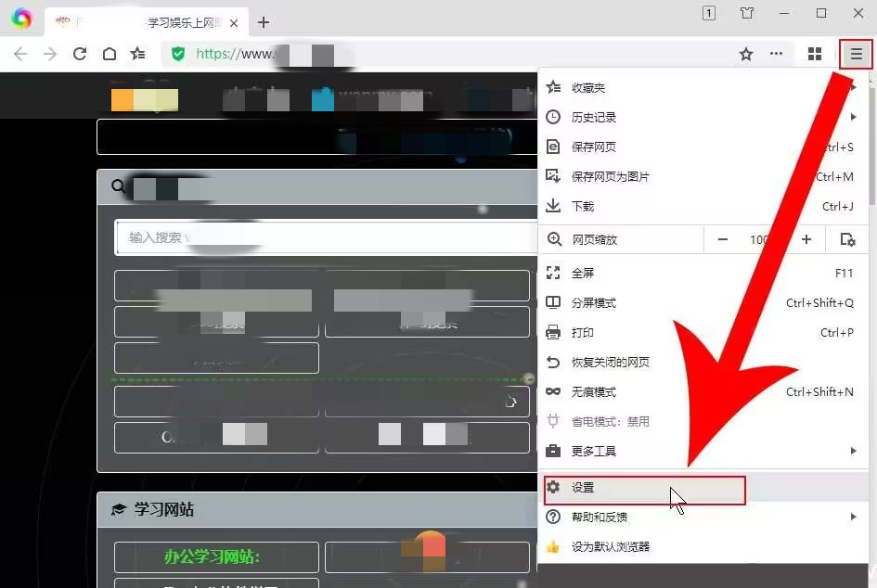Click the browser back arrow
877x588 pixels.
pyautogui.click(x=20, y=54)
